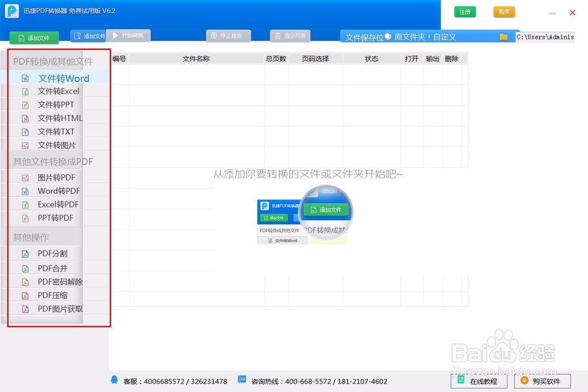Image resolution: width=588 pixels, height=392 pixels.
Task: Click the blue bell 客服 icon
Action: pos(115,380)
